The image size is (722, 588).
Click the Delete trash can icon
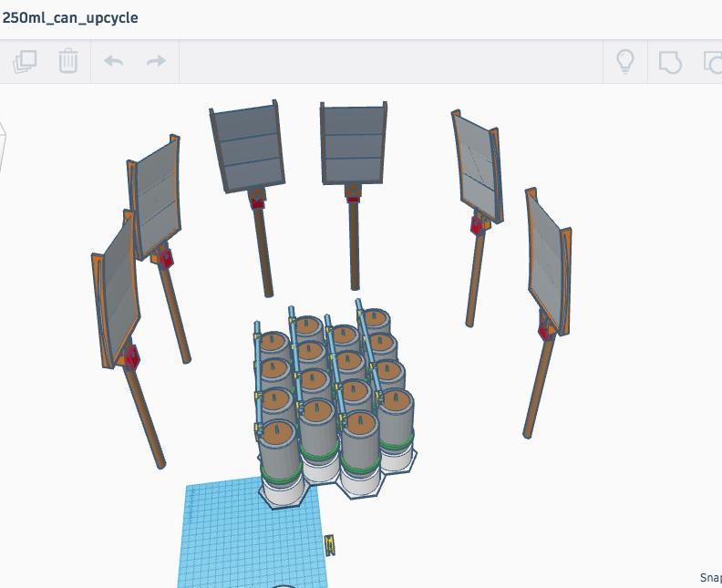click(x=68, y=61)
